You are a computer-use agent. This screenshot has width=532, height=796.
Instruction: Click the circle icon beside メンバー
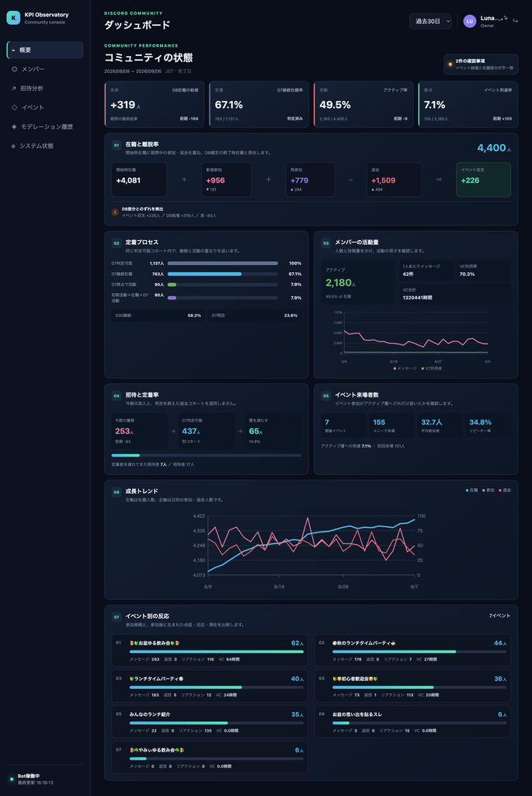[x=14, y=69]
